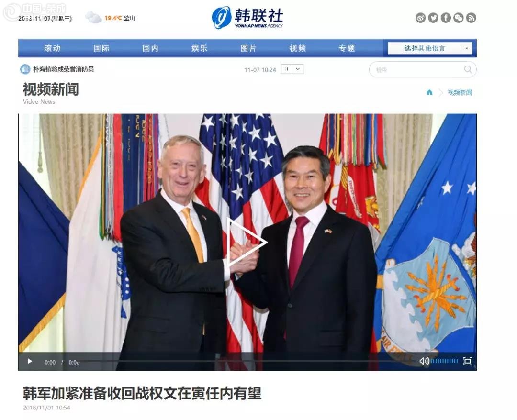
Task: Mute the video with speaker icon
Action: [x=424, y=361]
